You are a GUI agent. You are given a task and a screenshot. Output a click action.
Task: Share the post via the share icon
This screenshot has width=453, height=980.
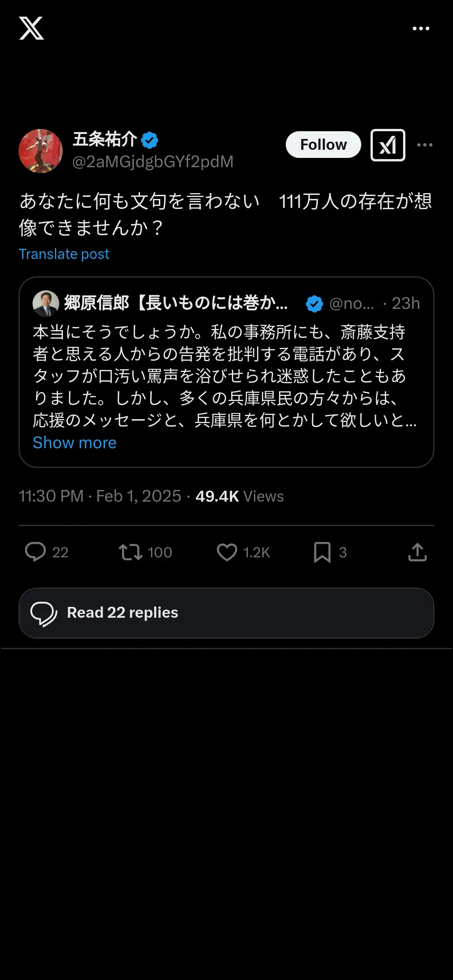(x=417, y=552)
